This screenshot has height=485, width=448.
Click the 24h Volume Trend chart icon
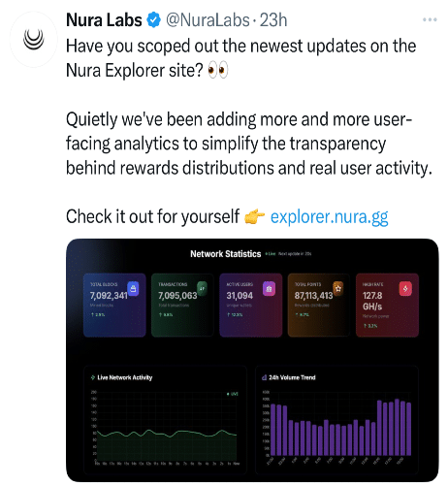click(264, 377)
